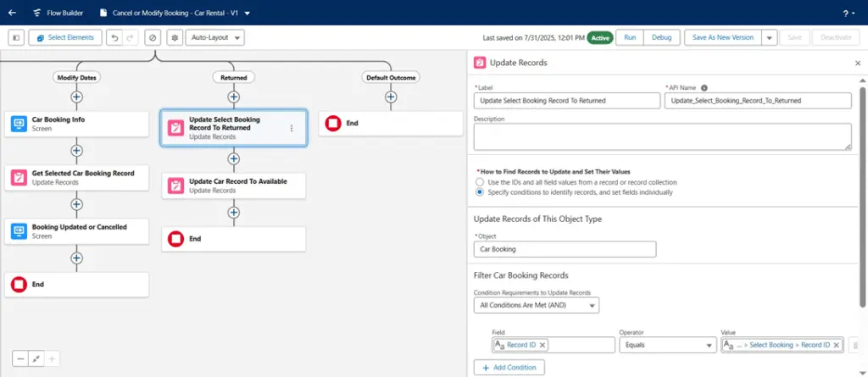The width and height of the screenshot is (868, 377).
Task: Click End node under Booking Updated or Cancelled
Action: click(76, 285)
